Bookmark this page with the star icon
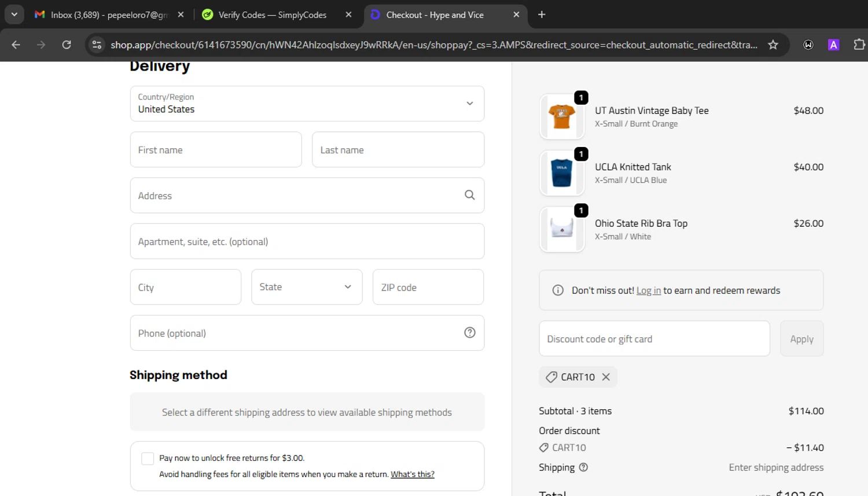868x496 pixels. click(773, 45)
